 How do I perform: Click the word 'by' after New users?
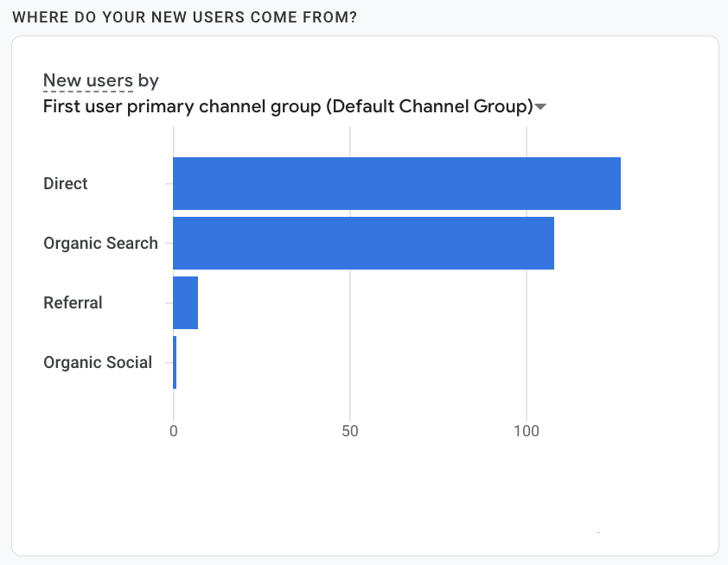pyautogui.click(x=149, y=81)
